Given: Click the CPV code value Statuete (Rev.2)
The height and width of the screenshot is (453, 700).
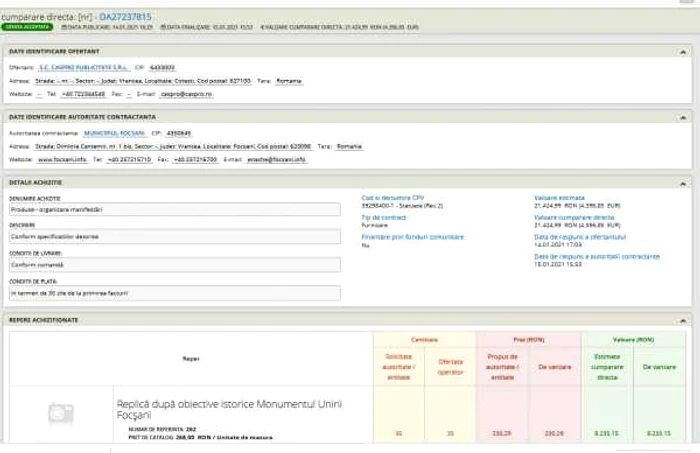Looking at the screenshot, I should click(402, 206).
